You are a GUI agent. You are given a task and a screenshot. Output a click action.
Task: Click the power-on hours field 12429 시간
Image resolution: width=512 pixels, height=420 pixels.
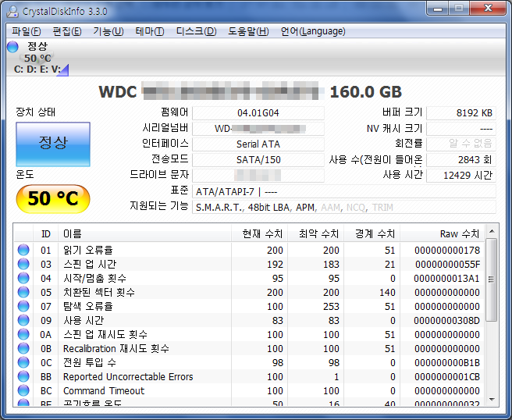click(x=461, y=176)
